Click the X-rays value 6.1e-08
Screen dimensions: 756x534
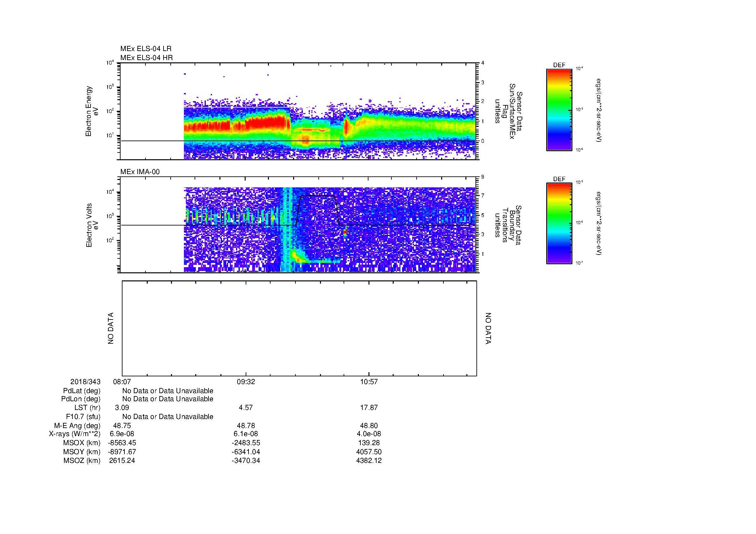click(246, 434)
